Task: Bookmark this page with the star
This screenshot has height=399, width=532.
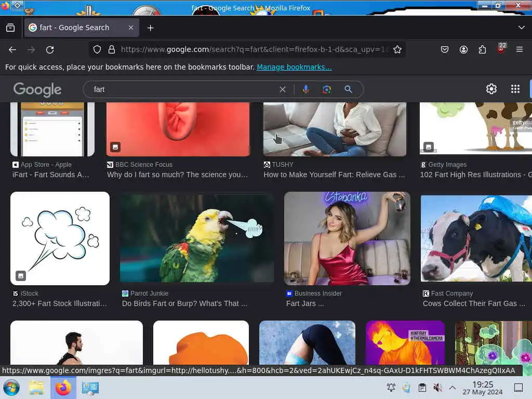Action: tap(397, 49)
